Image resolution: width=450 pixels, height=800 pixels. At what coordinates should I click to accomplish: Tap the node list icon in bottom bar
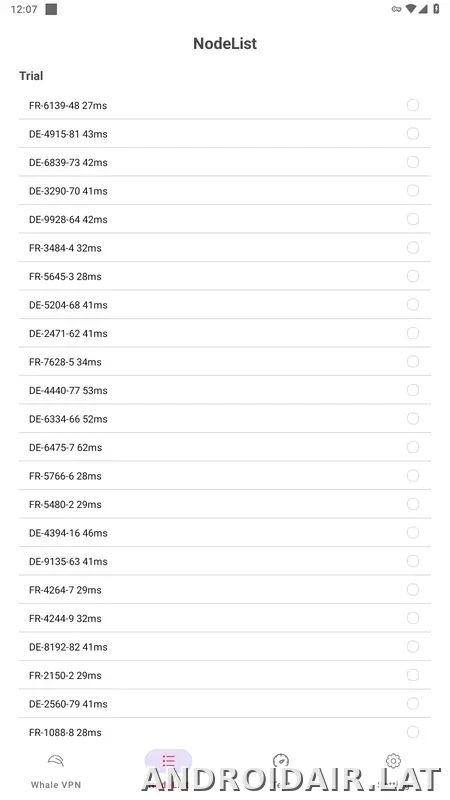coord(168,761)
